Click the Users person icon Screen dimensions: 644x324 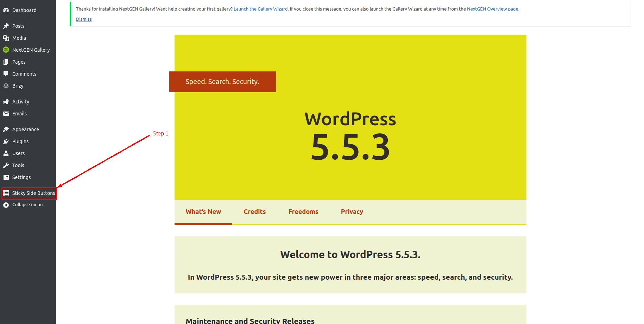[6, 153]
